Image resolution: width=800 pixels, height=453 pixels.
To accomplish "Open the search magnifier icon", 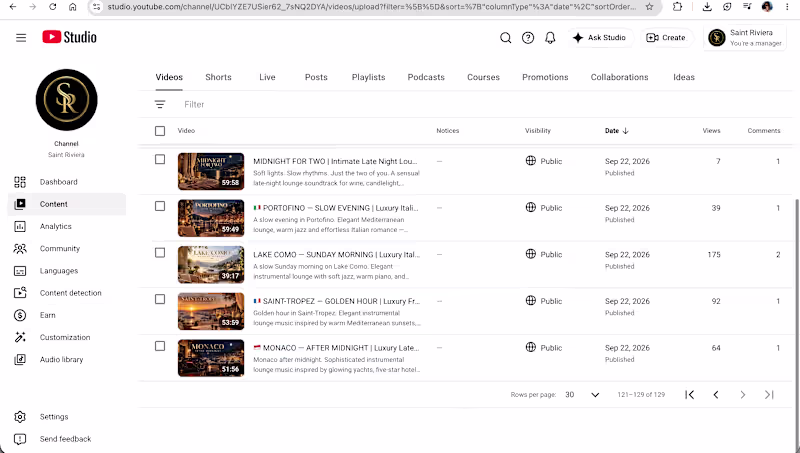I will coord(506,38).
